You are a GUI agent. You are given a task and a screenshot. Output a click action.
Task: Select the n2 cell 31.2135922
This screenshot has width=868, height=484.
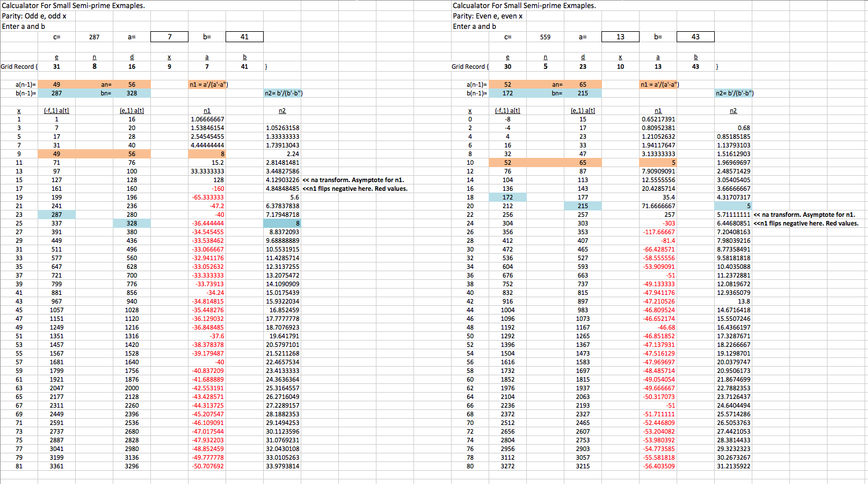coord(733,466)
